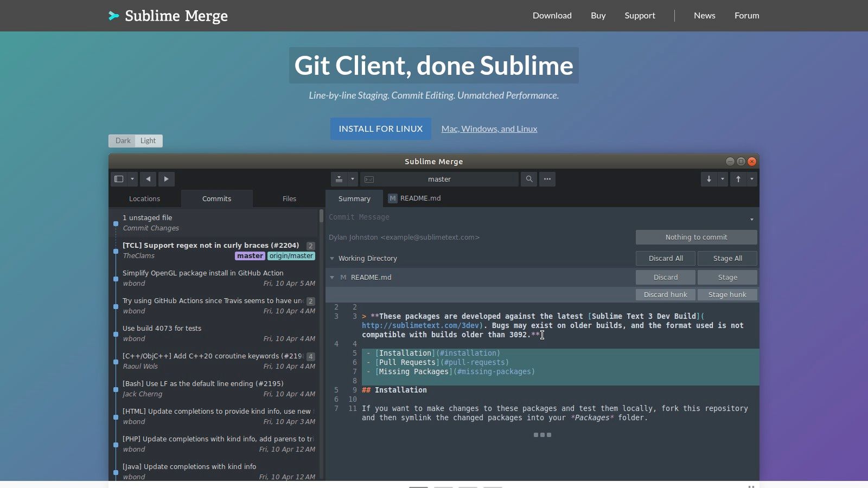Open search with the magnifier icon
The height and width of the screenshot is (488, 868).
tap(529, 179)
